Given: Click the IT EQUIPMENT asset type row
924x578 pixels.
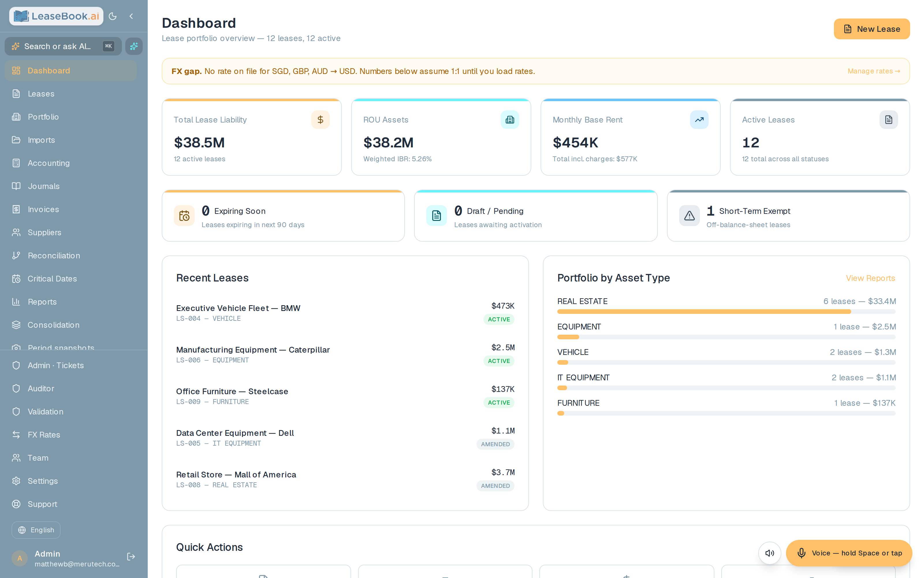Looking at the screenshot, I should click(726, 382).
